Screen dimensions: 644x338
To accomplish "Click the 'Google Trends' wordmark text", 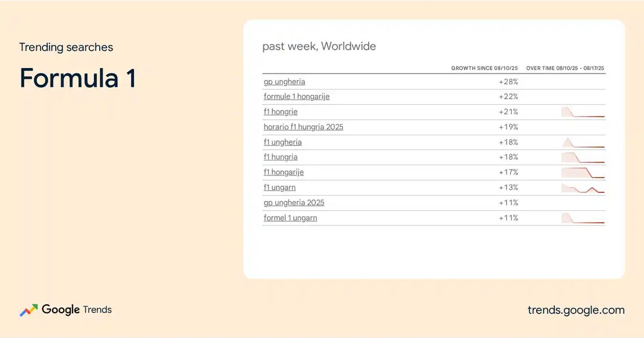I will point(77,310).
